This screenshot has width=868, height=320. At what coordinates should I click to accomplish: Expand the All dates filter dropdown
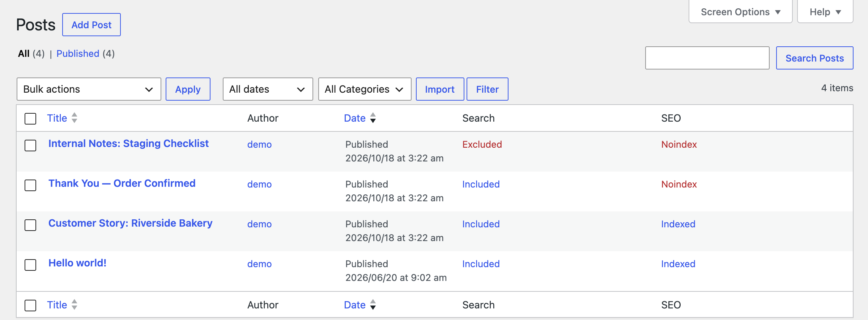268,89
